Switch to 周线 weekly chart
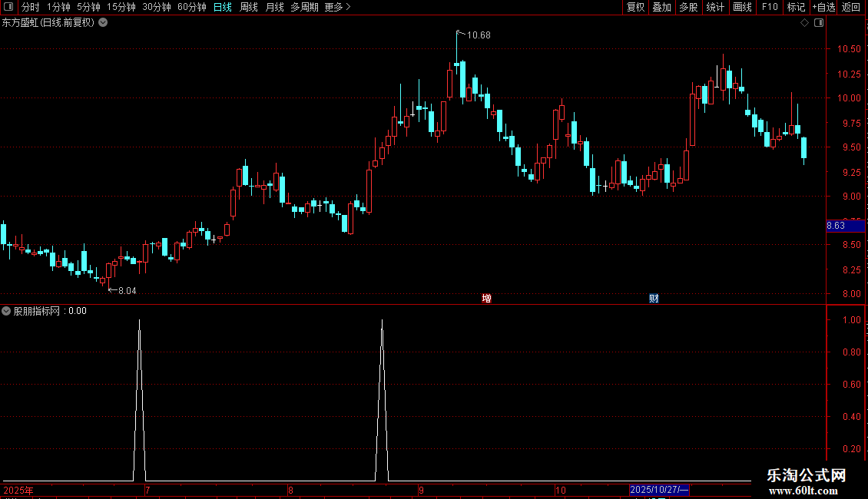This screenshot has width=868, height=499. tap(249, 7)
